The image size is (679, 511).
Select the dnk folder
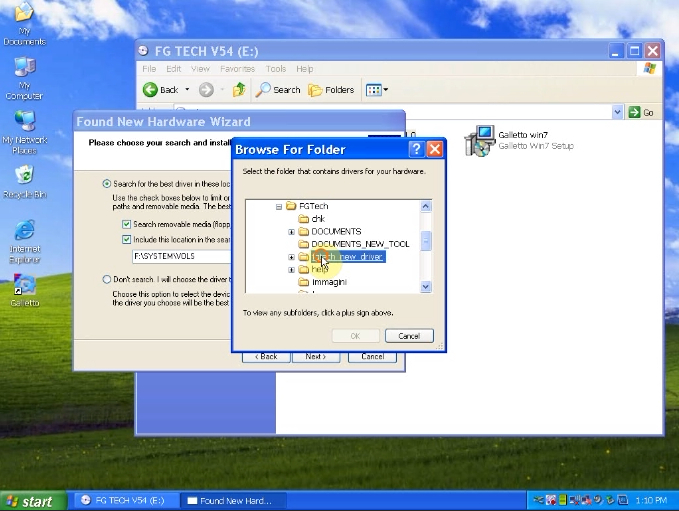click(318, 219)
